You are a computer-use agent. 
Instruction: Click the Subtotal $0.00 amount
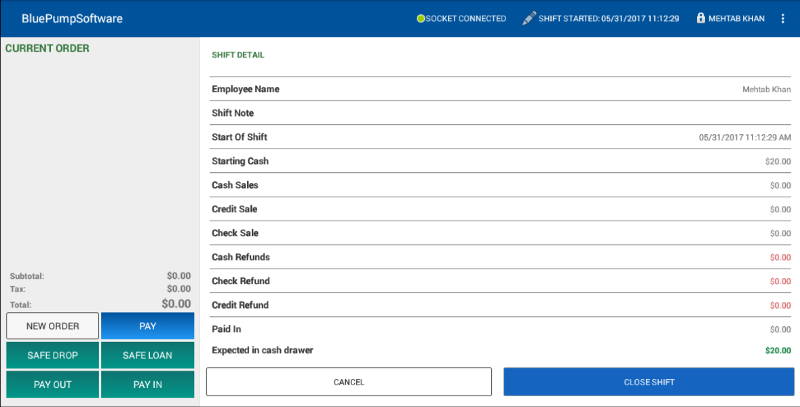(179, 275)
